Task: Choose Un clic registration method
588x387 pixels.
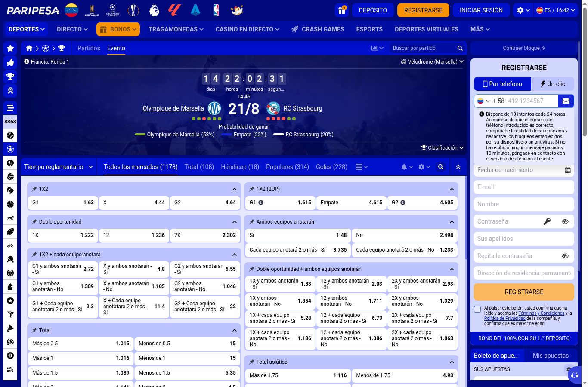Action: point(553,84)
